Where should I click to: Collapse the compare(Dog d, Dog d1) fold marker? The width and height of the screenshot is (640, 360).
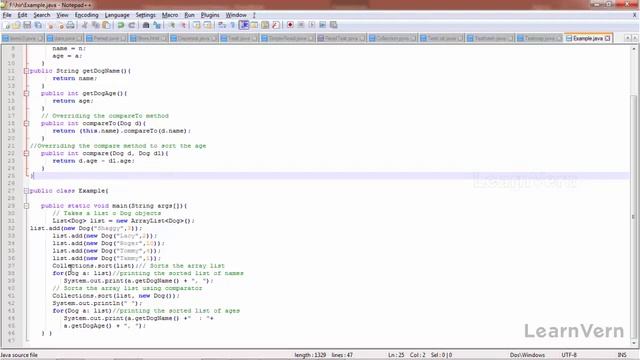[x=26, y=153]
